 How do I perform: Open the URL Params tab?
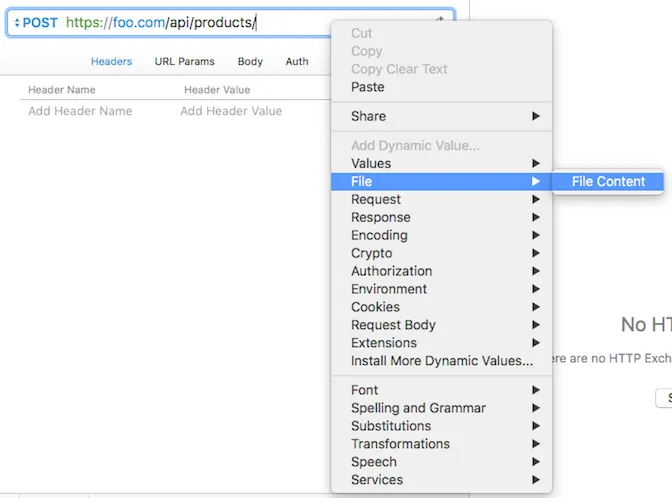[184, 61]
